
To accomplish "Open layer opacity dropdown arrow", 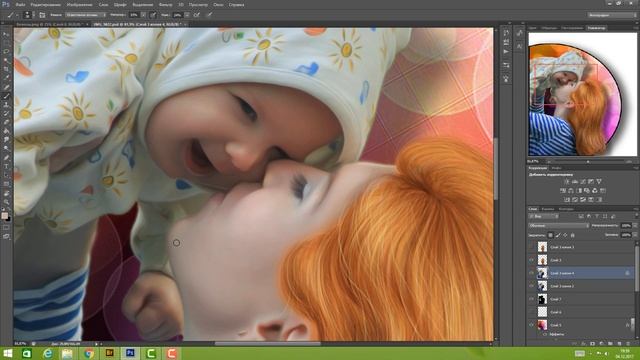I will pos(635,226).
